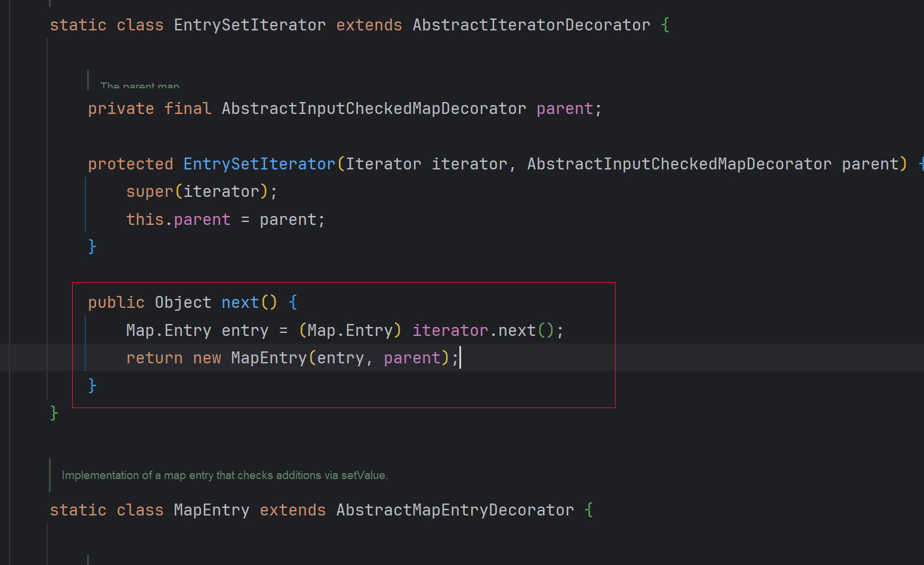The image size is (924, 565).
Task: Click the purple 'iterator' field before .next()
Action: coord(450,331)
